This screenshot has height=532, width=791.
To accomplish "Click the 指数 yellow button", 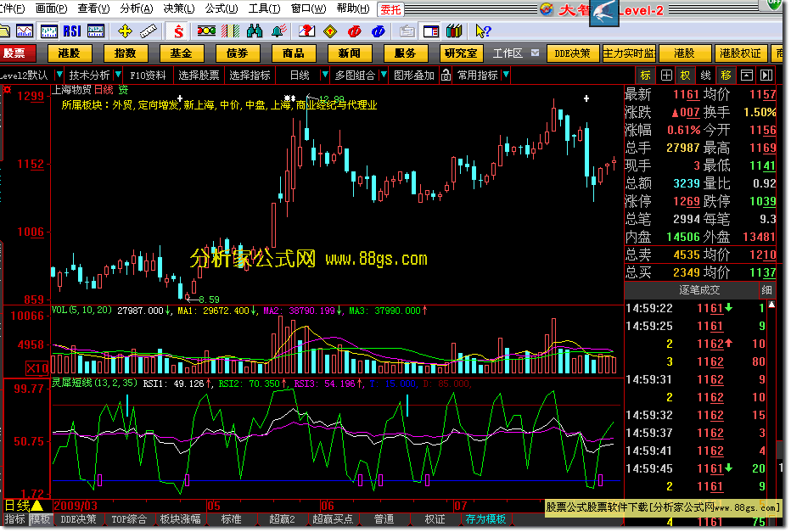I will click(125, 53).
